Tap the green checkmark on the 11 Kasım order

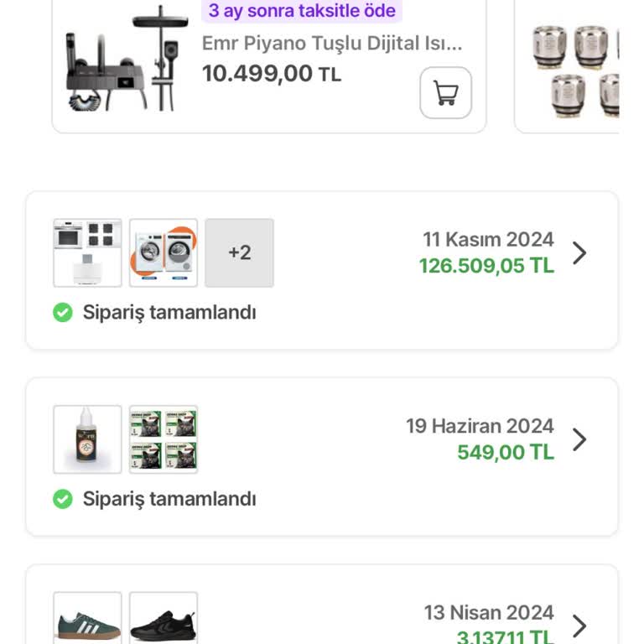coord(63,313)
